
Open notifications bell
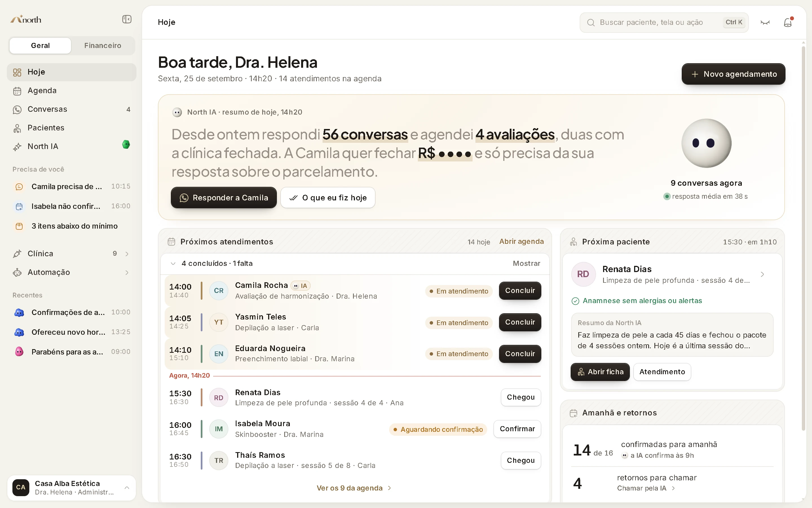[787, 23]
